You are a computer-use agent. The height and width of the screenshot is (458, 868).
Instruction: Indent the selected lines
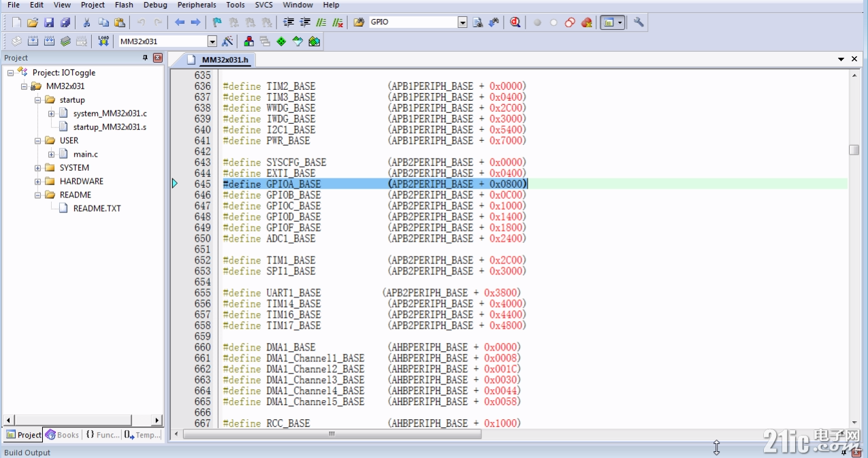[x=289, y=22]
